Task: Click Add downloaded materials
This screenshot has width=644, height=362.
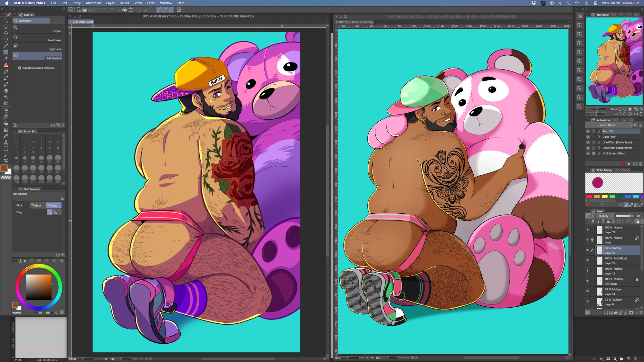Action: click(x=38, y=68)
